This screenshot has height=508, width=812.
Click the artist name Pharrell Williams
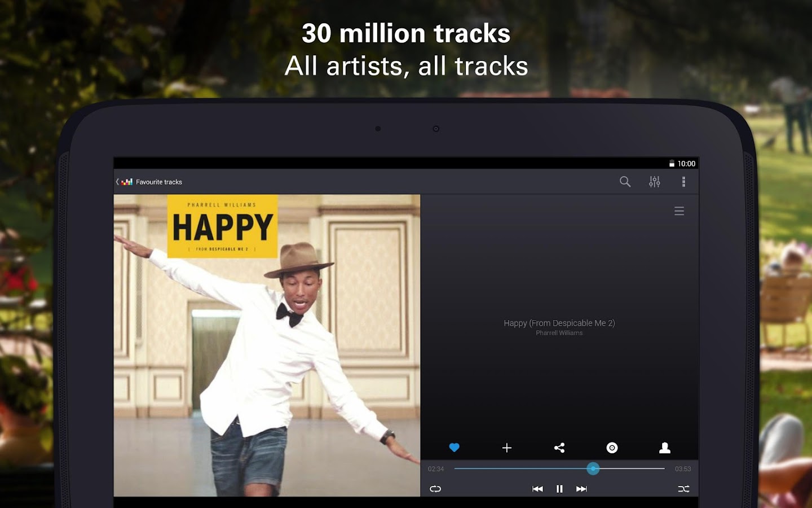[559, 333]
